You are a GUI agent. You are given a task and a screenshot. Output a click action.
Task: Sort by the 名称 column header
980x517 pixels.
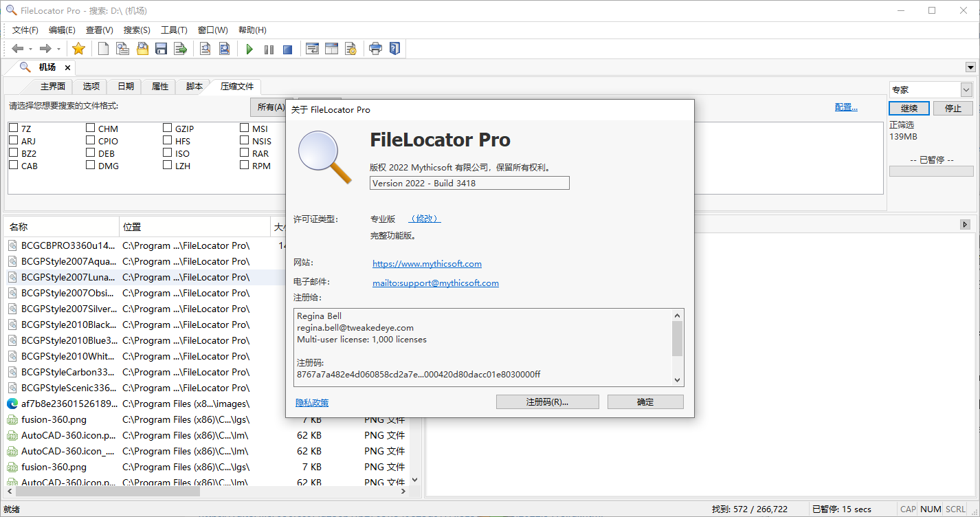62,227
